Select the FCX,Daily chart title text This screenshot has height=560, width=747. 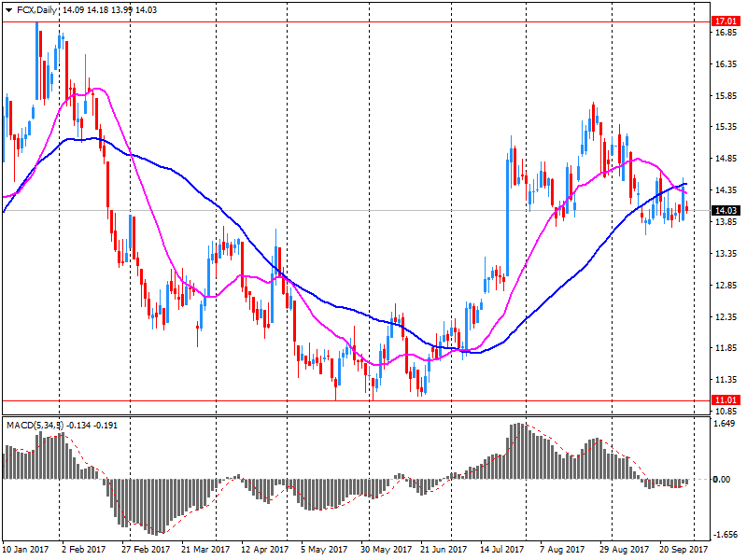click(x=36, y=10)
